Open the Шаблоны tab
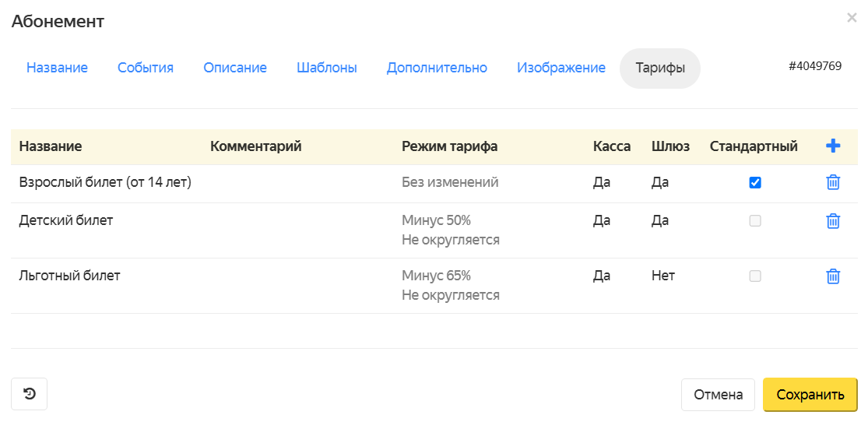This screenshot has height=422, width=868. [x=327, y=69]
